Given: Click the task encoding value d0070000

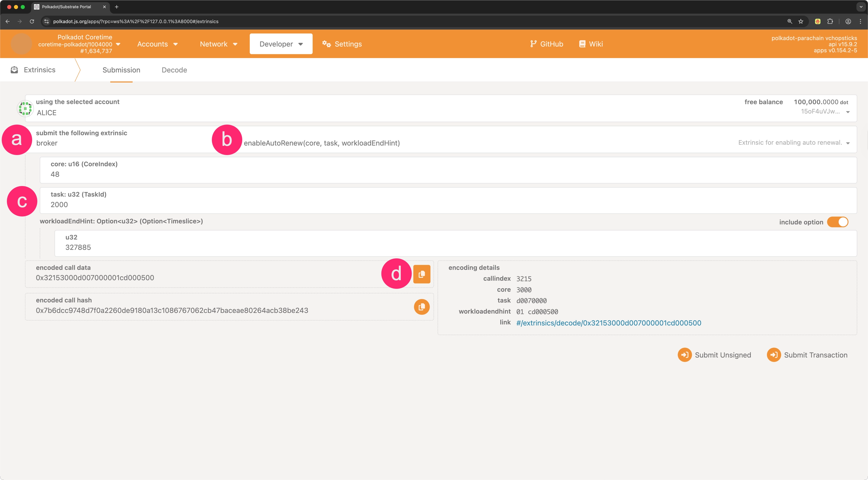Looking at the screenshot, I should coord(531,301).
